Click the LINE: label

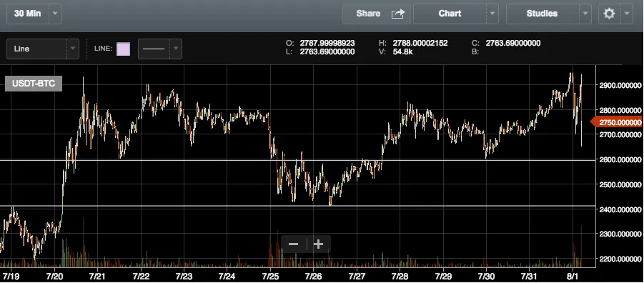[x=103, y=49]
